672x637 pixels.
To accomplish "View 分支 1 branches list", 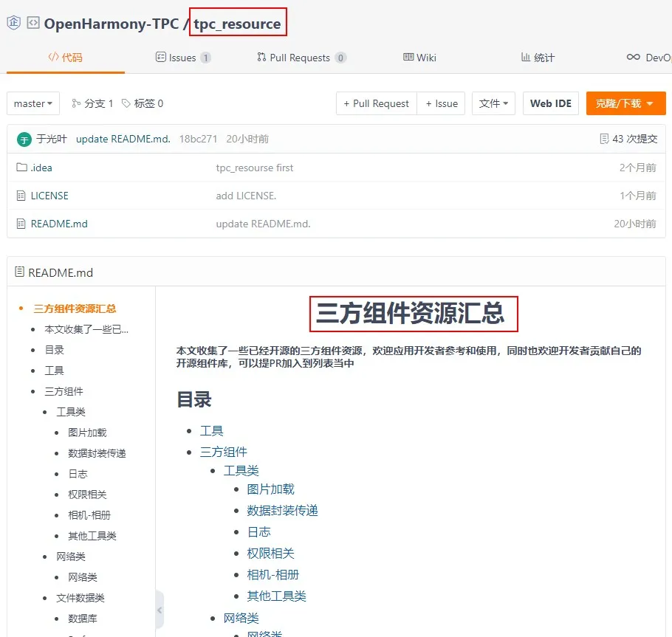I will (x=92, y=103).
